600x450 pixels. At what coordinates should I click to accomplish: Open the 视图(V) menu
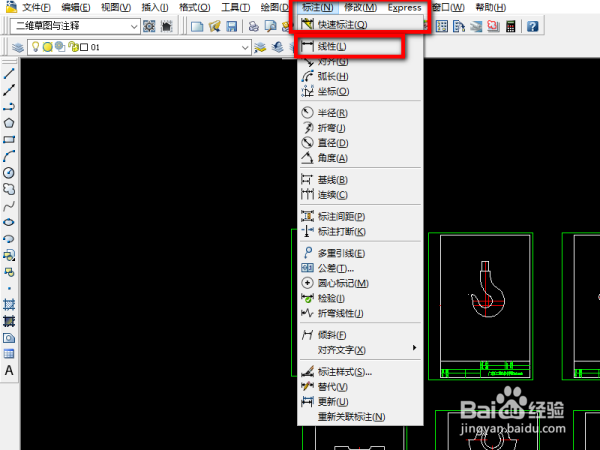(x=116, y=7)
